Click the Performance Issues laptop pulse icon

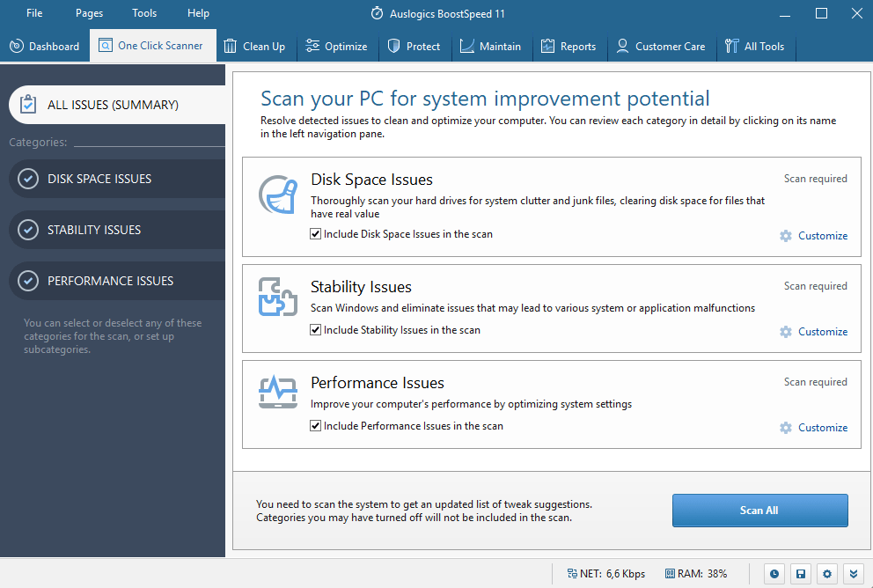(x=278, y=392)
